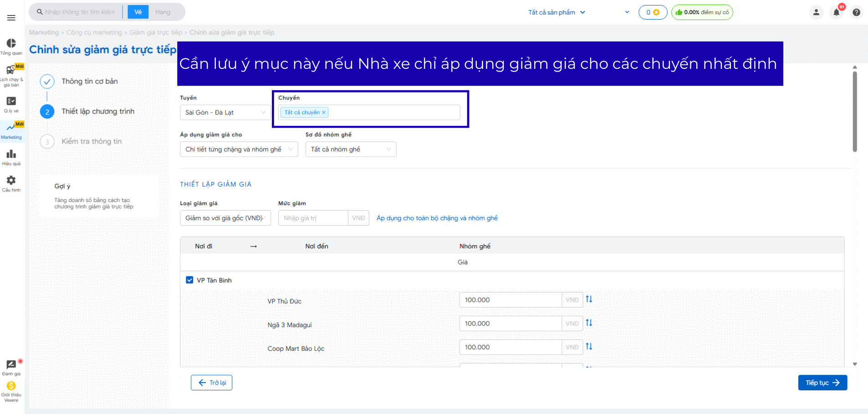
Task: Open the help question mark icon
Action: [x=856, y=12]
